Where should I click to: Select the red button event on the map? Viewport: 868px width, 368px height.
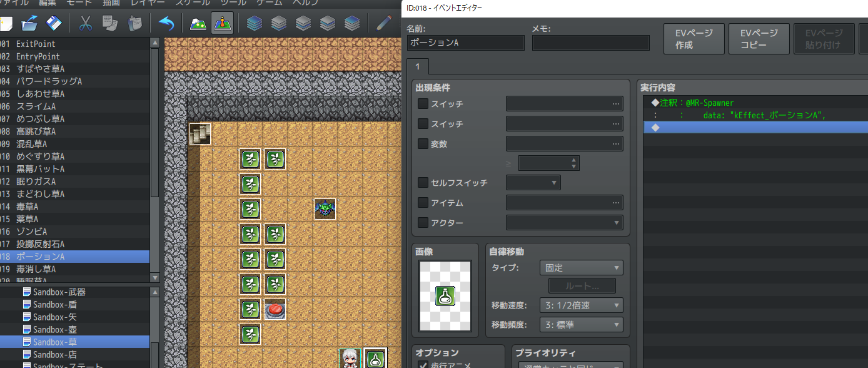tap(275, 309)
